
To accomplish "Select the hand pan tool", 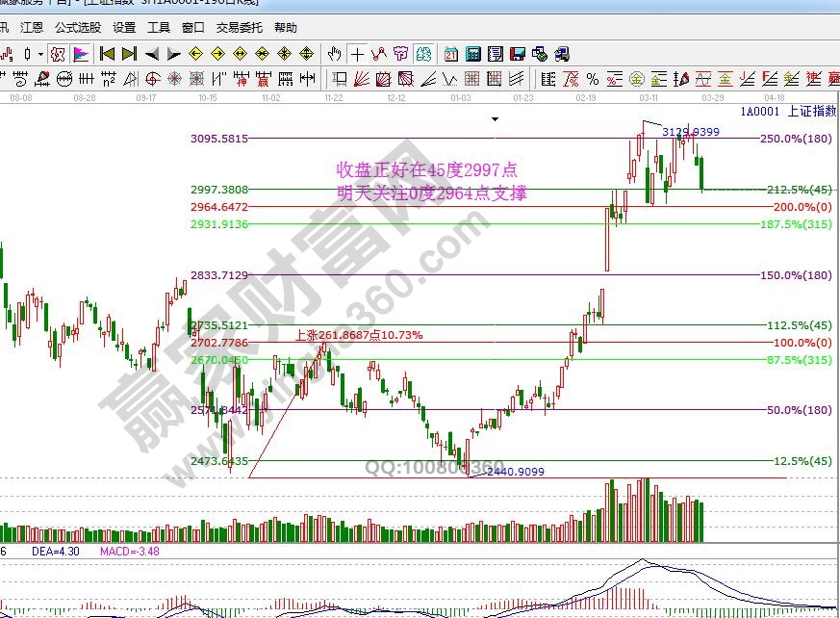I will point(334,54).
